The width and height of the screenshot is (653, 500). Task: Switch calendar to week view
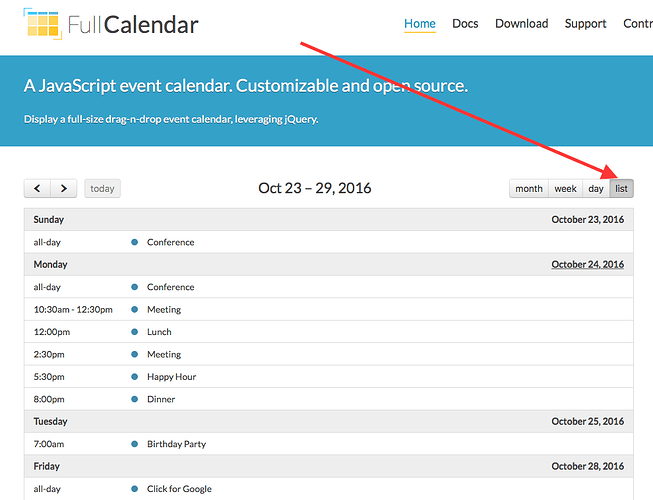[x=566, y=189]
